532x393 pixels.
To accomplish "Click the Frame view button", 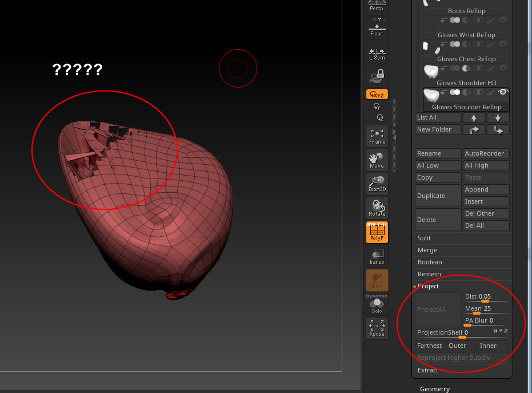I will (377, 136).
